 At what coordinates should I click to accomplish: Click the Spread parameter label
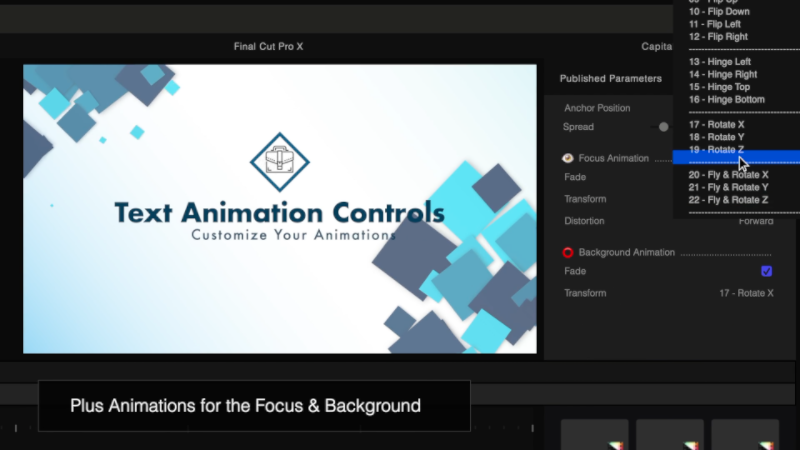point(578,127)
